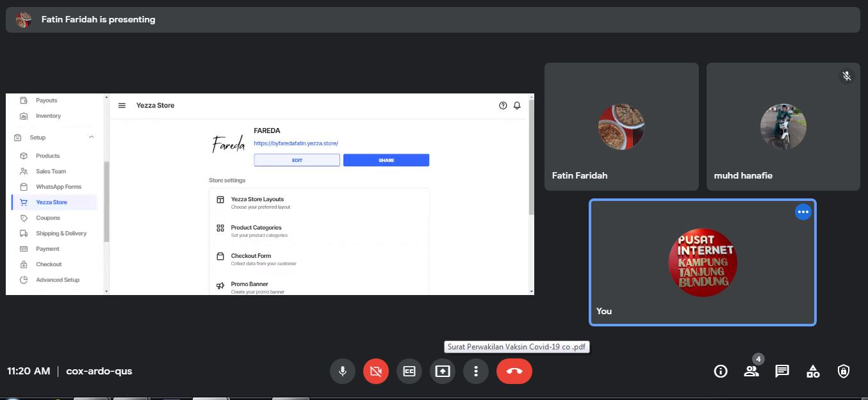The image size is (868, 400).
Task: Open the more options menu
Action: click(x=476, y=371)
